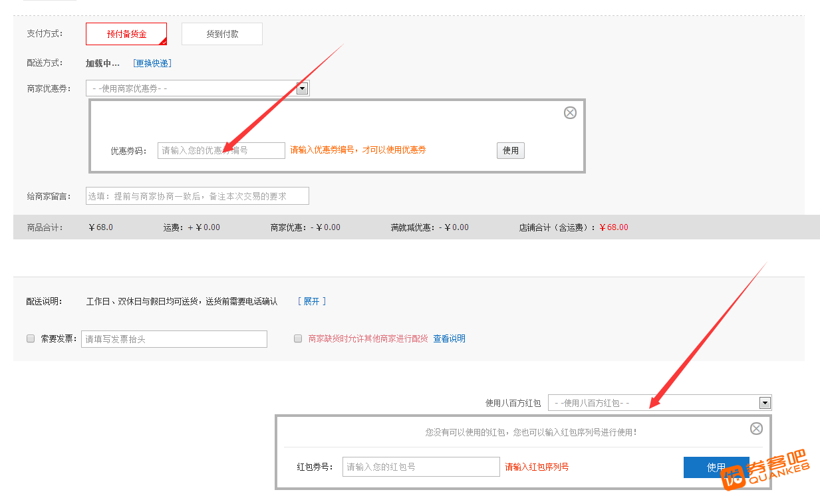820x504 pixels.
Task: Click the 给商家留言 message field
Action: coord(198,195)
